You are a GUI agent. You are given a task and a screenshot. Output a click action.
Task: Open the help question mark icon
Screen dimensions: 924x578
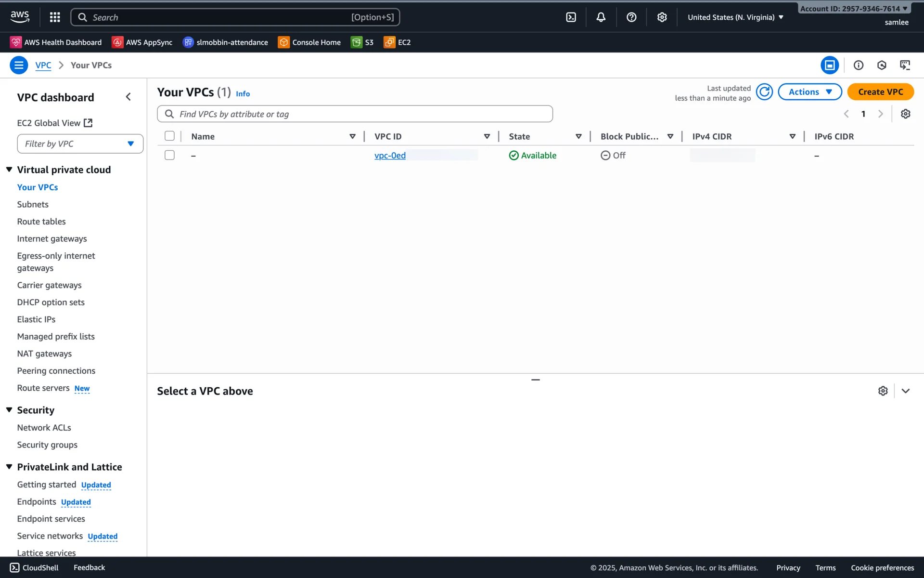[631, 17]
